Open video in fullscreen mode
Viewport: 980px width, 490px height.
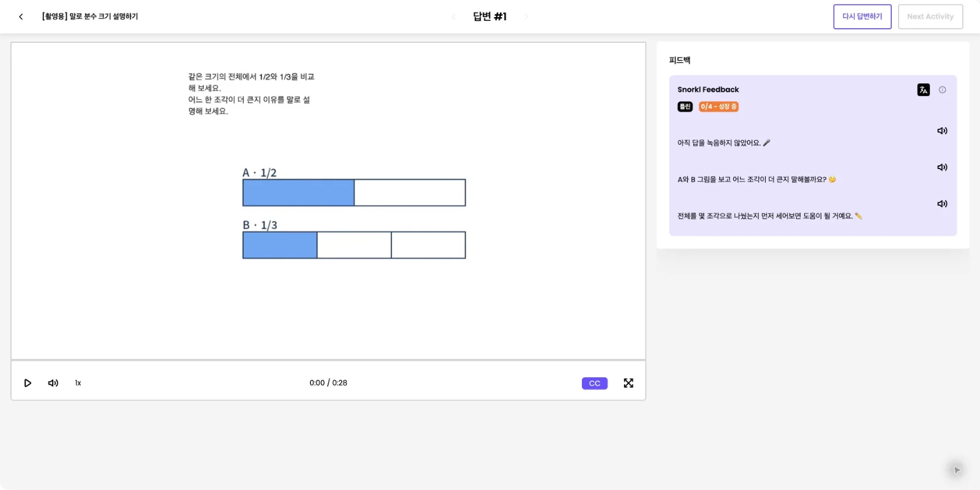pyautogui.click(x=628, y=383)
